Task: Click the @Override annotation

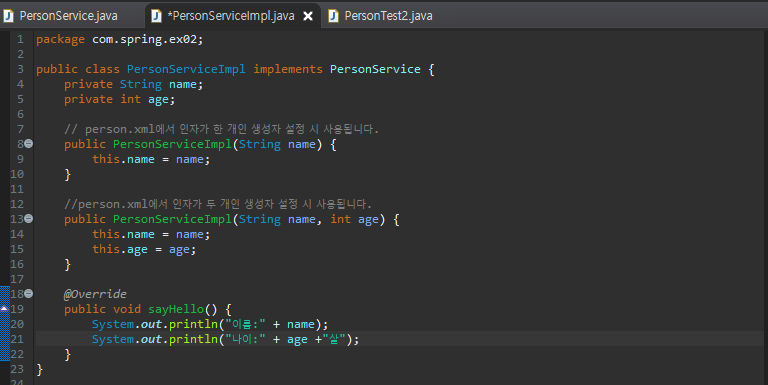Action: tap(95, 294)
